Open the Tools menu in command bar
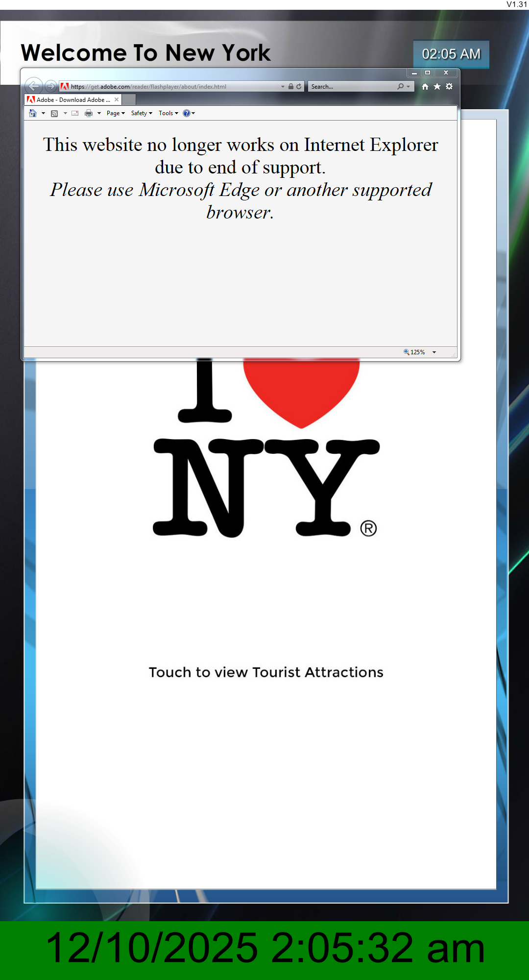 [168, 113]
